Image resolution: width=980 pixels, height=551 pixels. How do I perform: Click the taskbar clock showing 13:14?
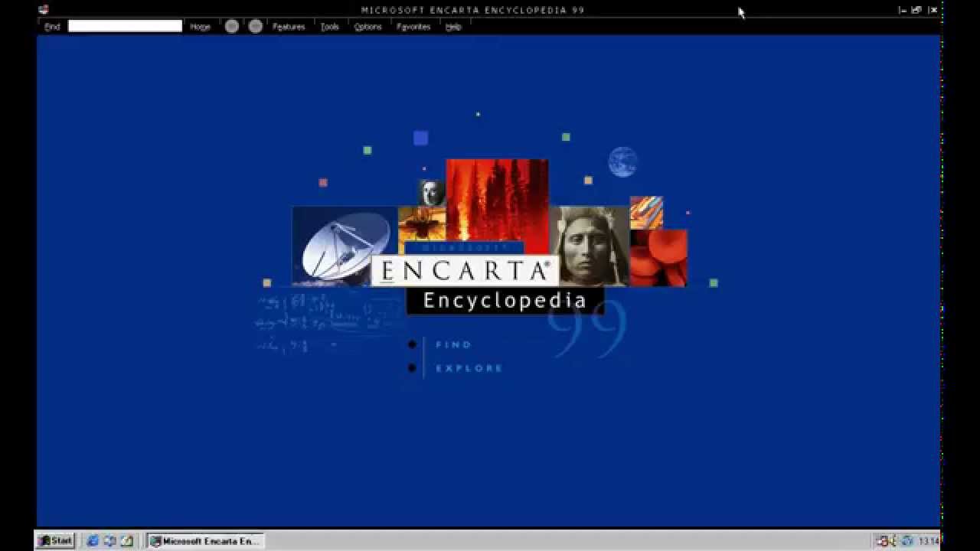[929, 542]
